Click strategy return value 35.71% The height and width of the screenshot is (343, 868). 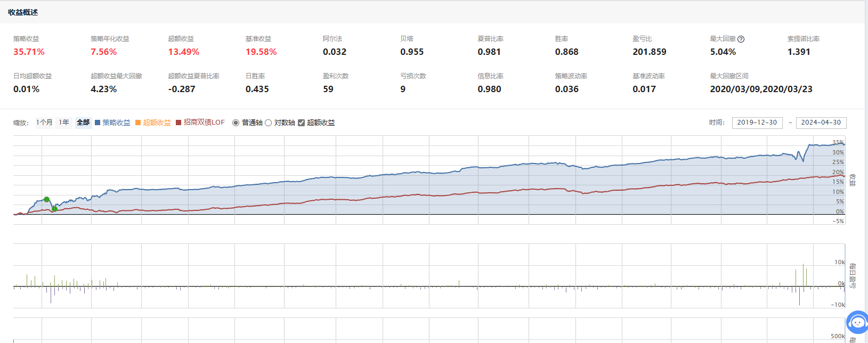(x=29, y=52)
